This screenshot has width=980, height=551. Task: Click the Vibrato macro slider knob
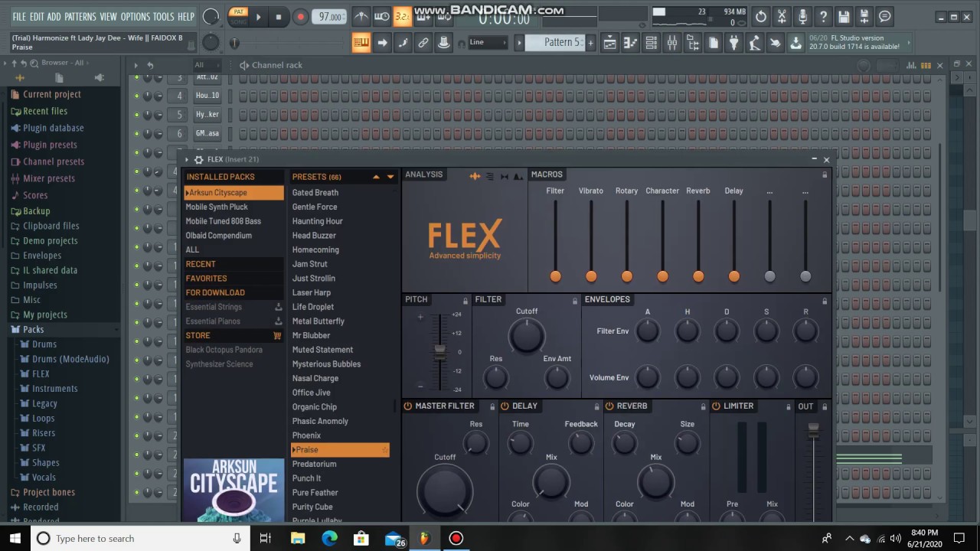pos(591,276)
